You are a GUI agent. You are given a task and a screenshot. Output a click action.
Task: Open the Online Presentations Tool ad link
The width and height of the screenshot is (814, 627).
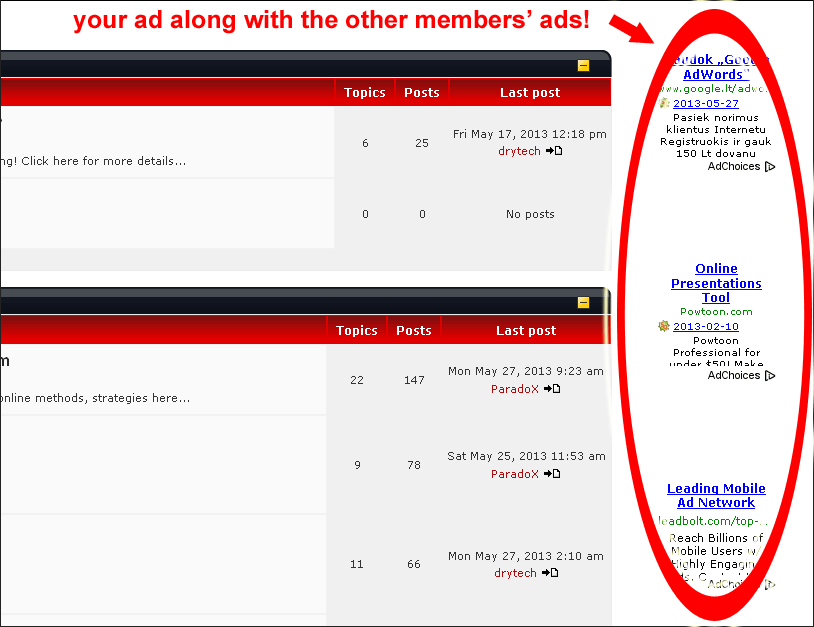tap(716, 283)
